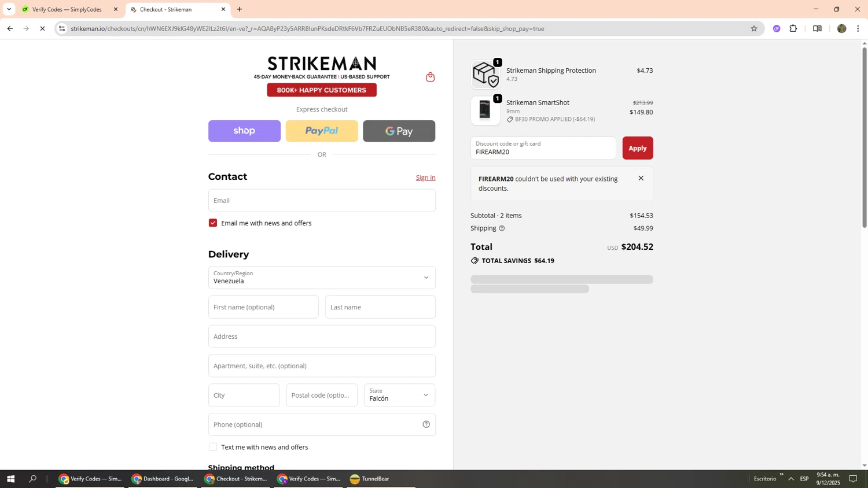Click the Total Savings tag icon

pos(475,261)
